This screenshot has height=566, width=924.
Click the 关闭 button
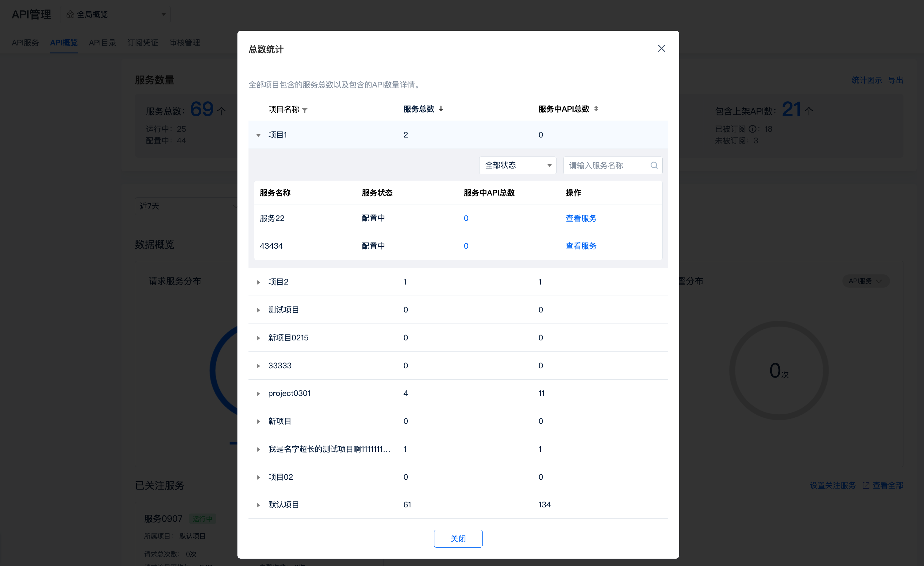tap(458, 538)
